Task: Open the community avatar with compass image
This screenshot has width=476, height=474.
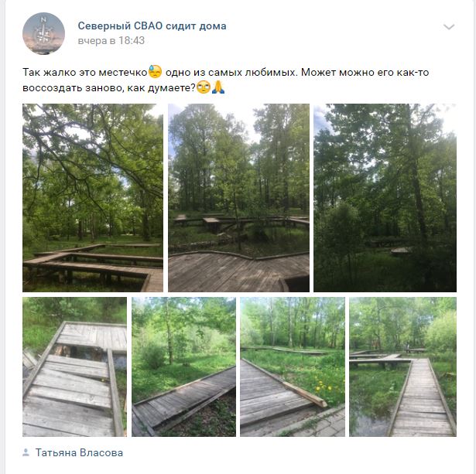Action: 43,33
